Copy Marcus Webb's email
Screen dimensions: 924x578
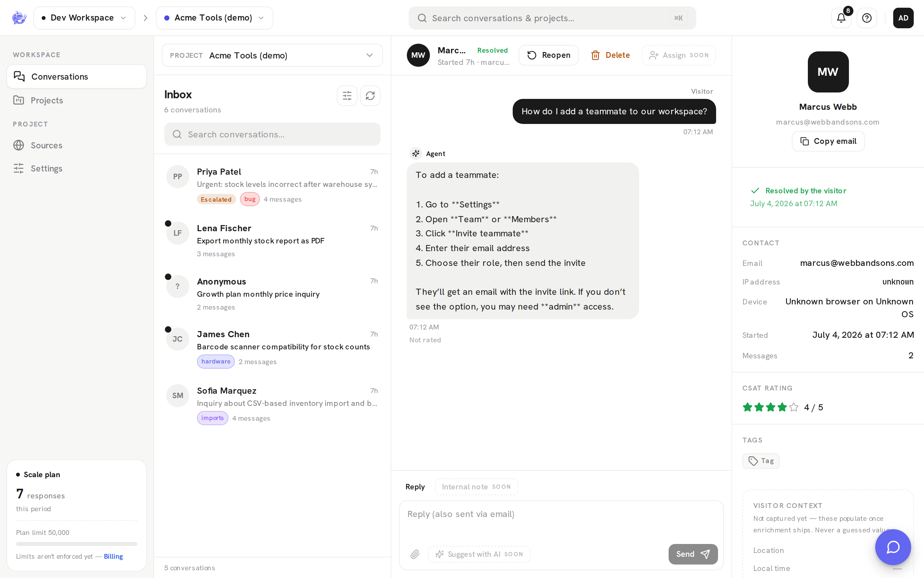tap(828, 141)
